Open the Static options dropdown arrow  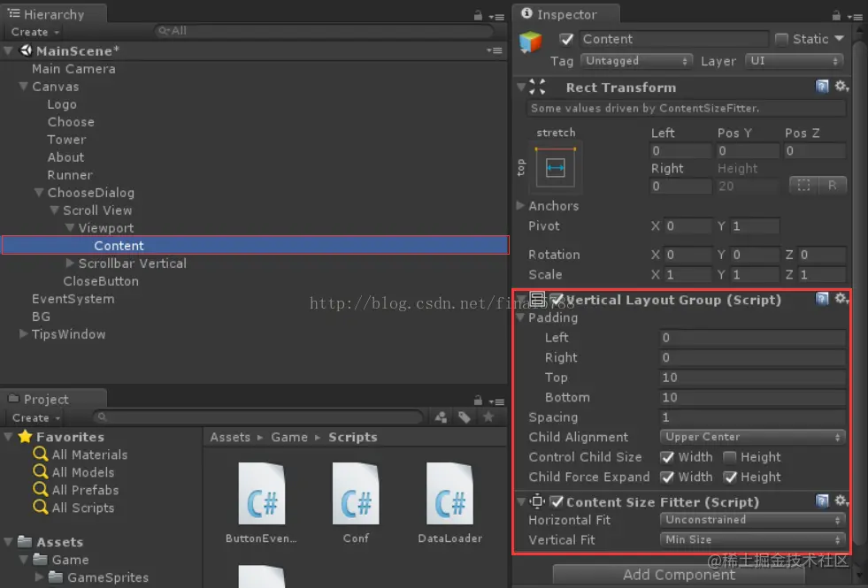tap(839, 39)
